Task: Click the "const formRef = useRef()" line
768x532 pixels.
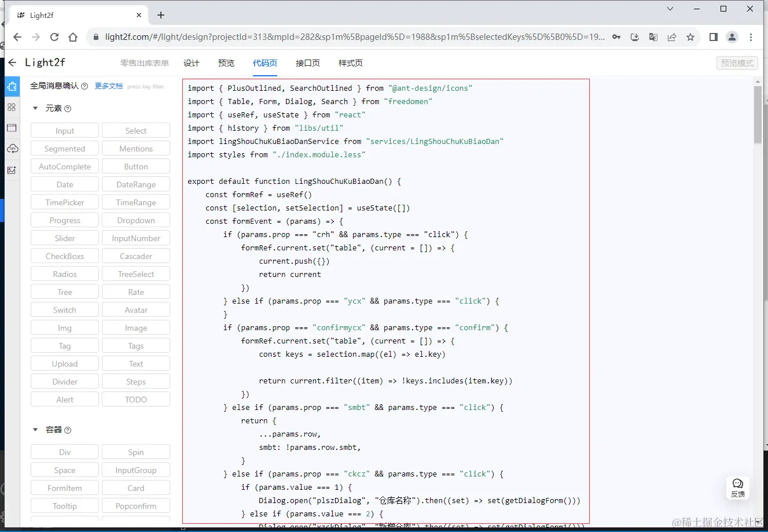Action: tap(259, 194)
